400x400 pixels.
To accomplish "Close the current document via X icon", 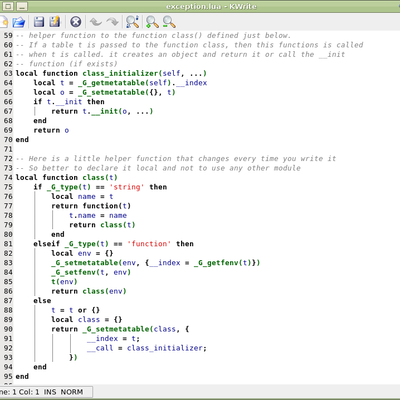I will [x=76, y=22].
